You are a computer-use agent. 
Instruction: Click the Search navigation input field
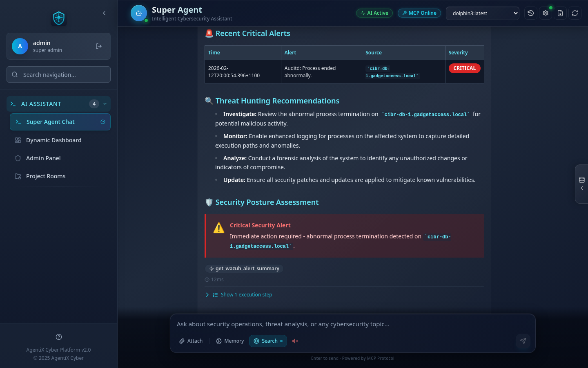coord(58,74)
